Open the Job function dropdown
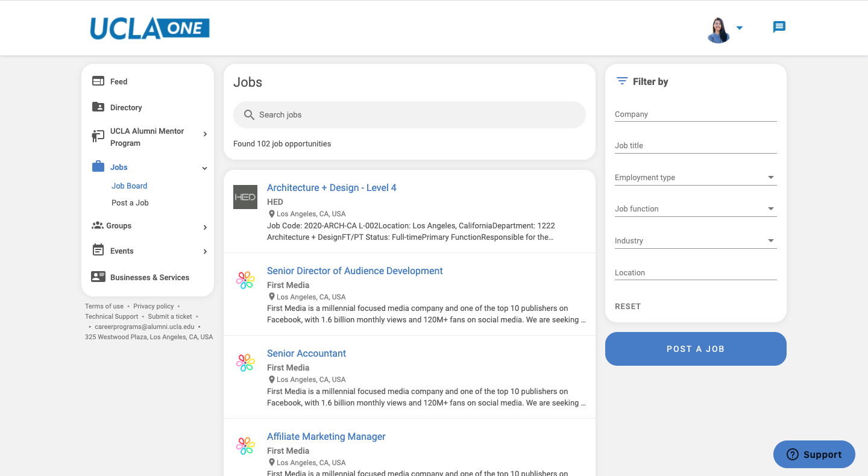Screen dimensions: 868x476 point(696,208)
